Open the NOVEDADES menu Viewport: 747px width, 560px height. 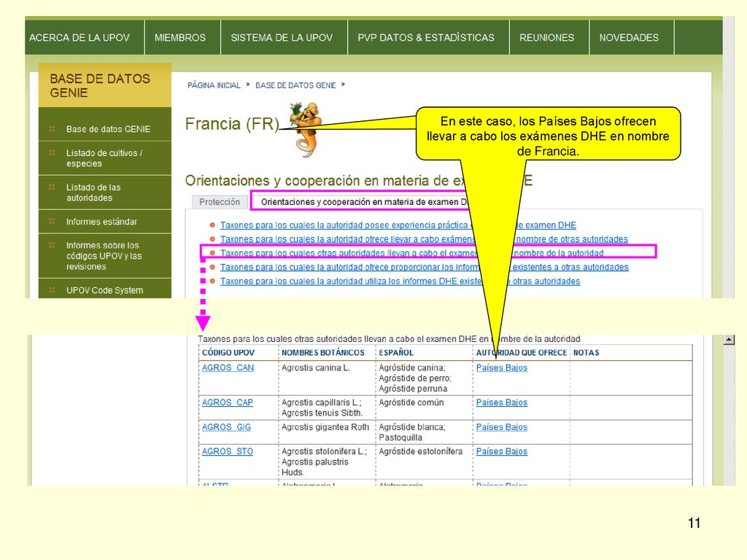point(628,38)
